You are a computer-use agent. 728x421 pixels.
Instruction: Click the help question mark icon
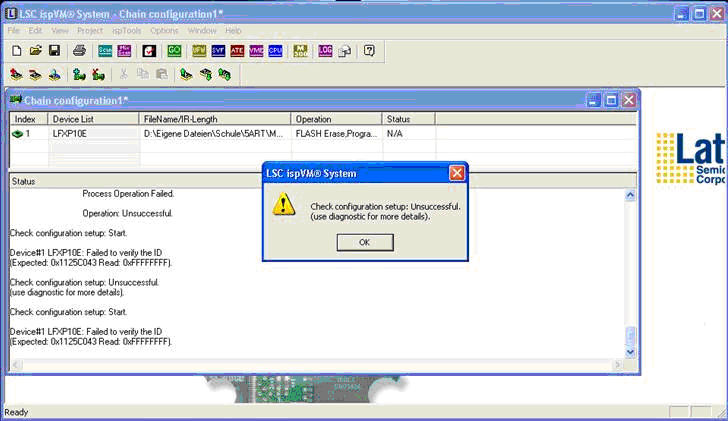coord(369,51)
